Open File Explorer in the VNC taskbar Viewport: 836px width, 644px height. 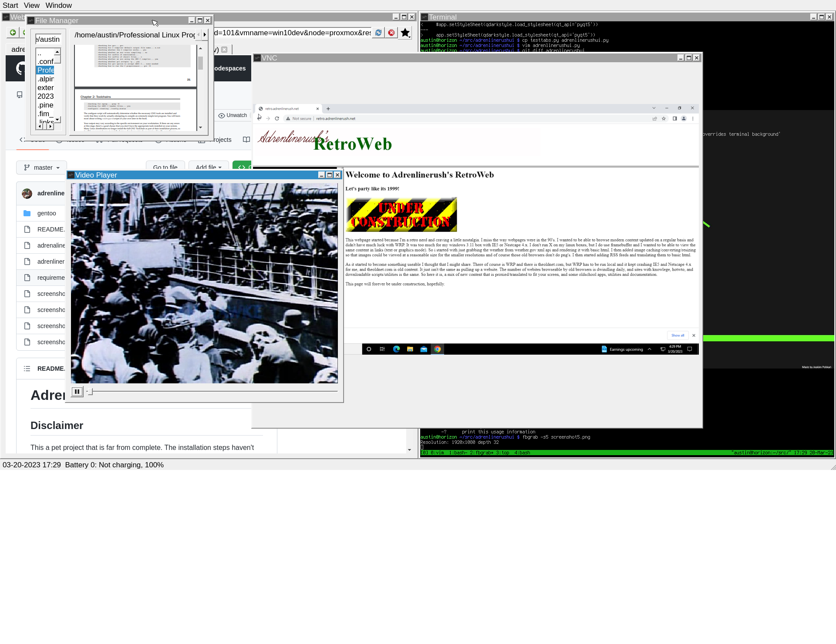point(410,349)
